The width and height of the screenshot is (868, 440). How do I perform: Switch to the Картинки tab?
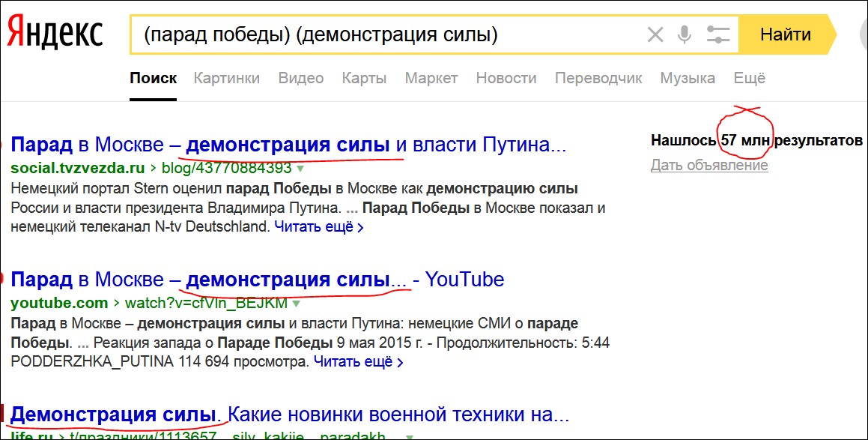point(226,78)
